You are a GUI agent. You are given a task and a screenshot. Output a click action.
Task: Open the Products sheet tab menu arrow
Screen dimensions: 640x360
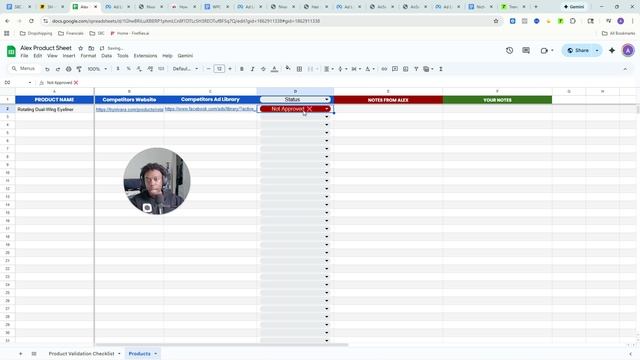pos(156,354)
